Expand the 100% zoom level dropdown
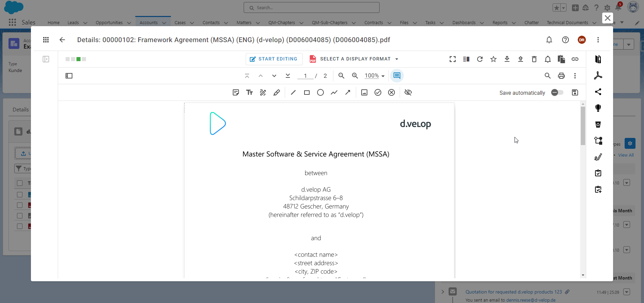Image resolution: width=644 pixels, height=303 pixels. click(x=375, y=76)
